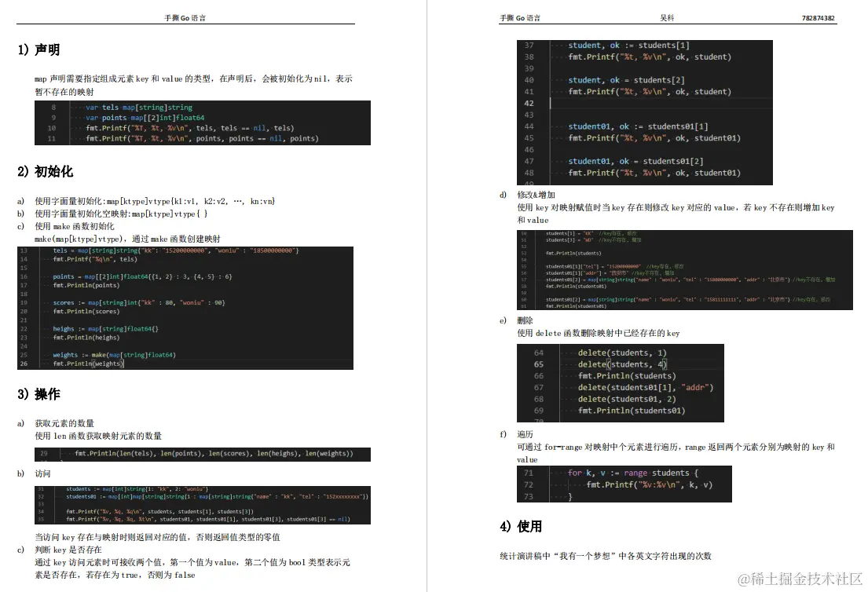
Task: Click the heading "1) 声明"
Action: (38, 49)
